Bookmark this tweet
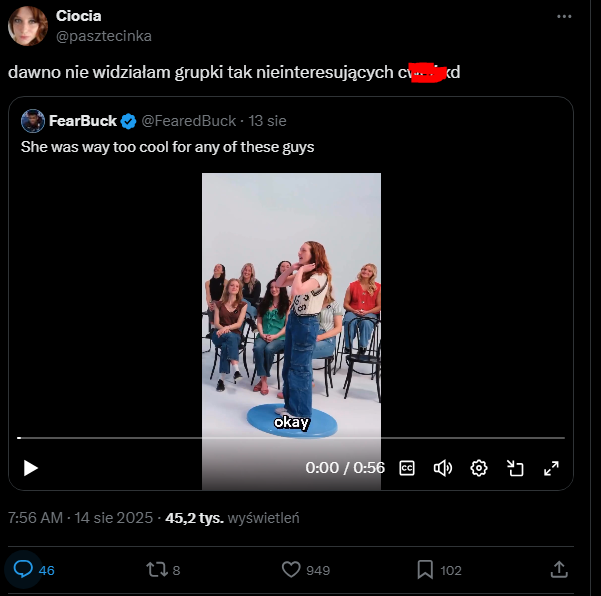The height and width of the screenshot is (596, 601). [425, 569]
